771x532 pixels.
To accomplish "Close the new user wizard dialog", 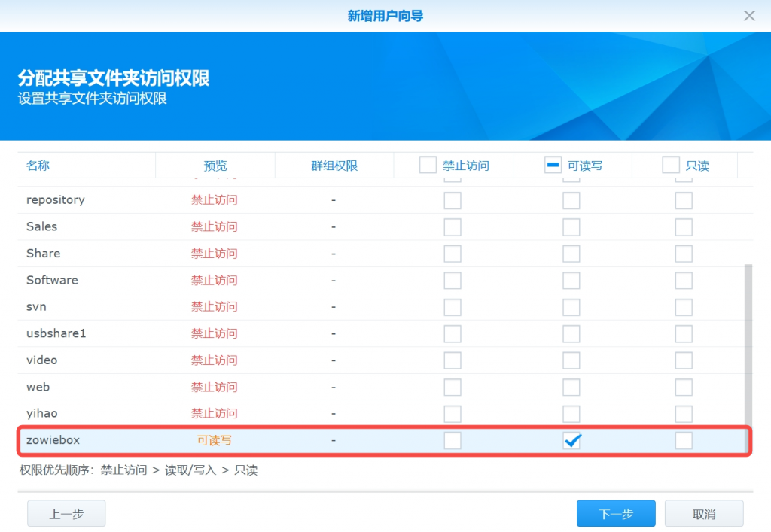I will [749, 16].
